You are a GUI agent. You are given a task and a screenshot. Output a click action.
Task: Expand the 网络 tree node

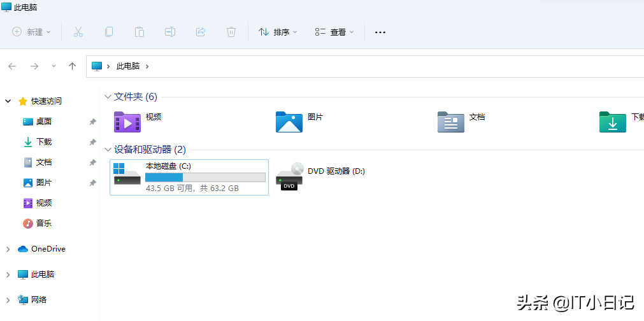pyautogui.click(x=8, y=300)
